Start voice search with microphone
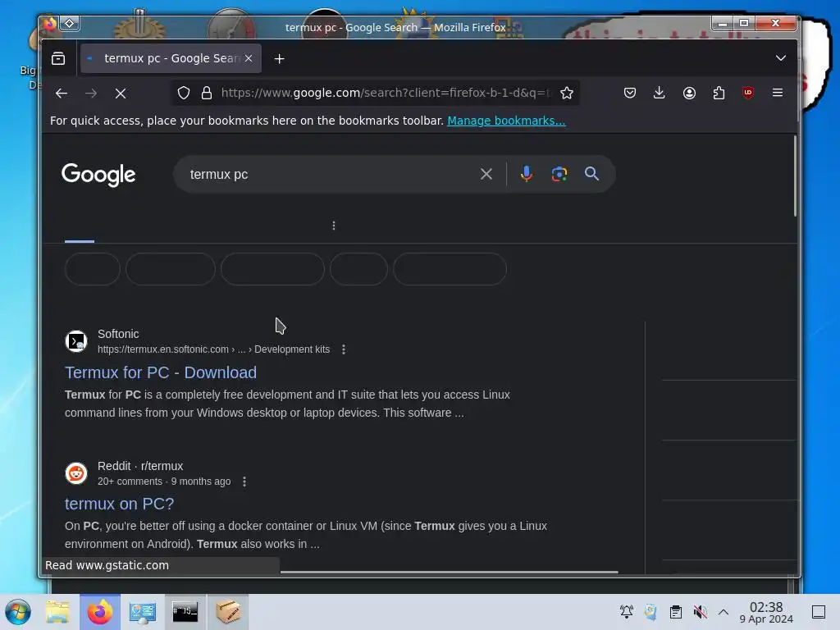Viewport: 840px width, 630px height. [x=527, y=174]
